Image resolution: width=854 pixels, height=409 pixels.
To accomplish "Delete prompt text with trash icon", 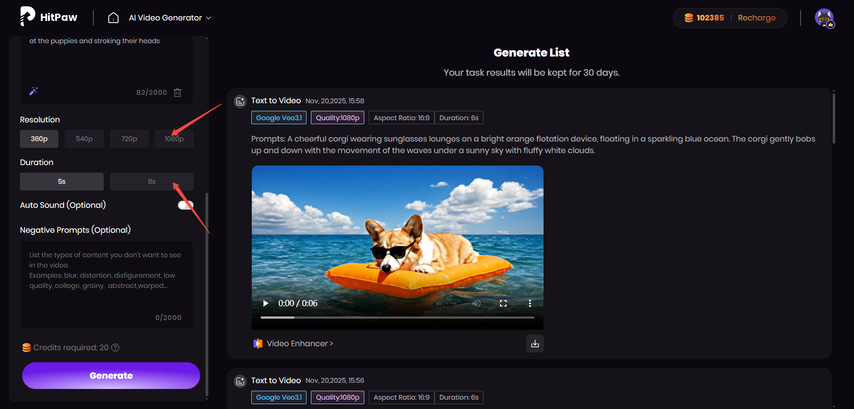I will pyautogui.click(x=177, y=93).
